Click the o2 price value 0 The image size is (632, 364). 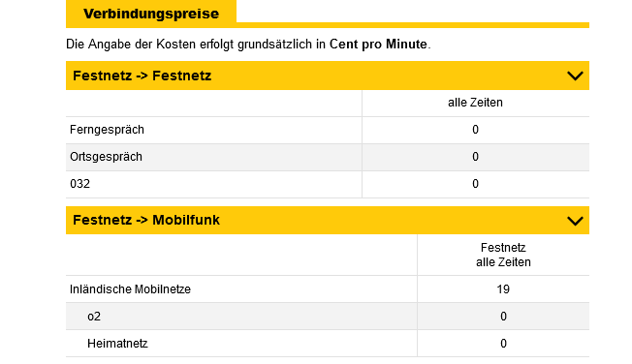tap(503, 317)
